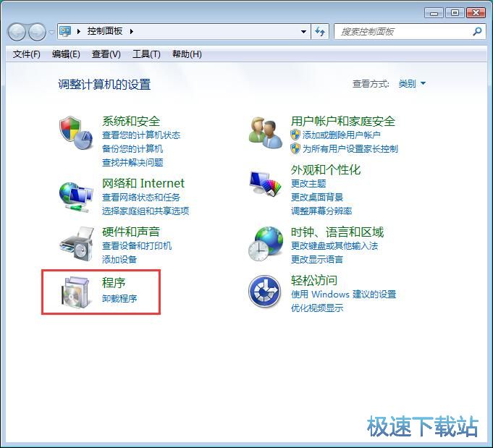Click 控制面板 in the address breadcrumb

click(x=105, y=31)
